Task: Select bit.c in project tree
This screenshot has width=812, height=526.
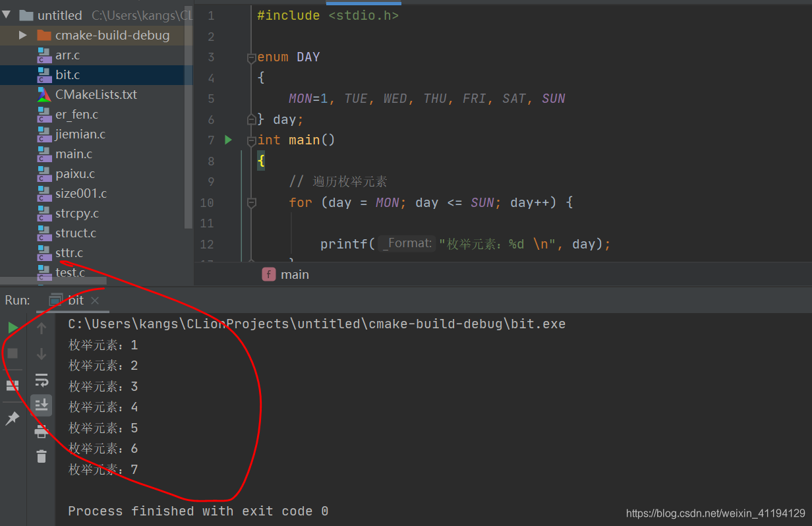Action: pyautogui.click(x=67, y=74)
